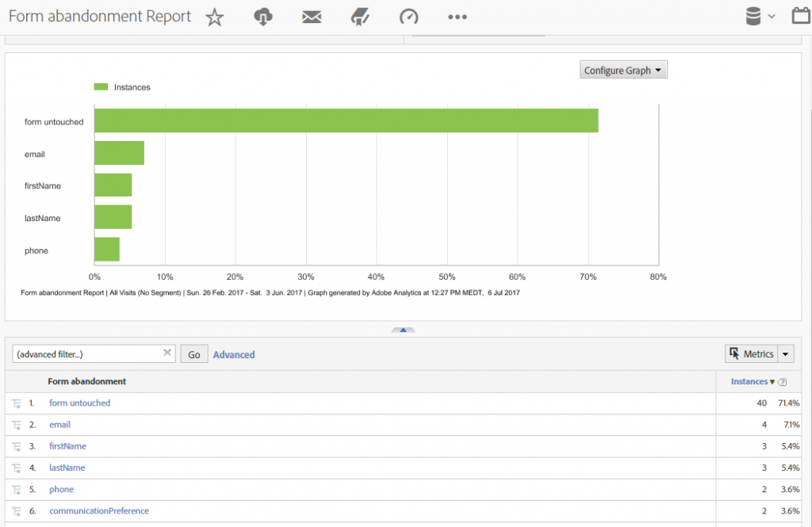
Task: Bookmark the report using the star icon
Action: 214,15
